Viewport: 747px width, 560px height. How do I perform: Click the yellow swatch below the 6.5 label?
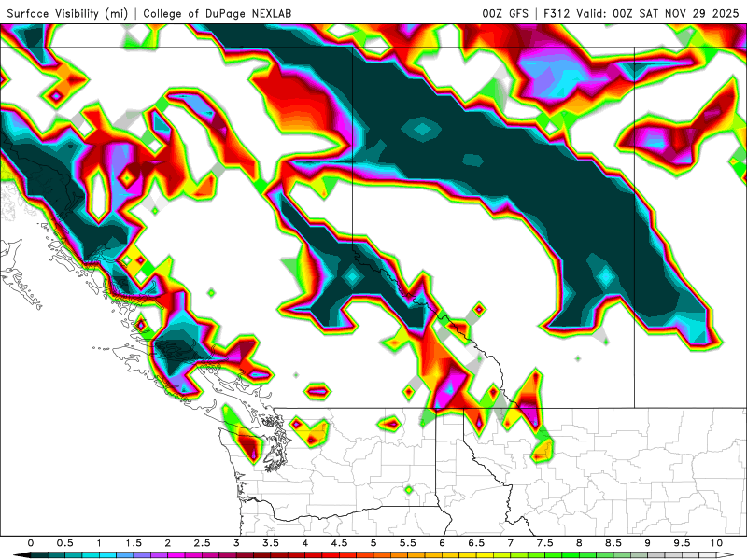485,555
